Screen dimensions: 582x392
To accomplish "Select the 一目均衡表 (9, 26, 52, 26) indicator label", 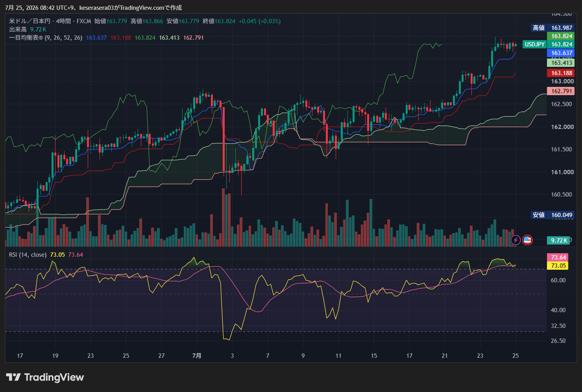I will (45, 38).
